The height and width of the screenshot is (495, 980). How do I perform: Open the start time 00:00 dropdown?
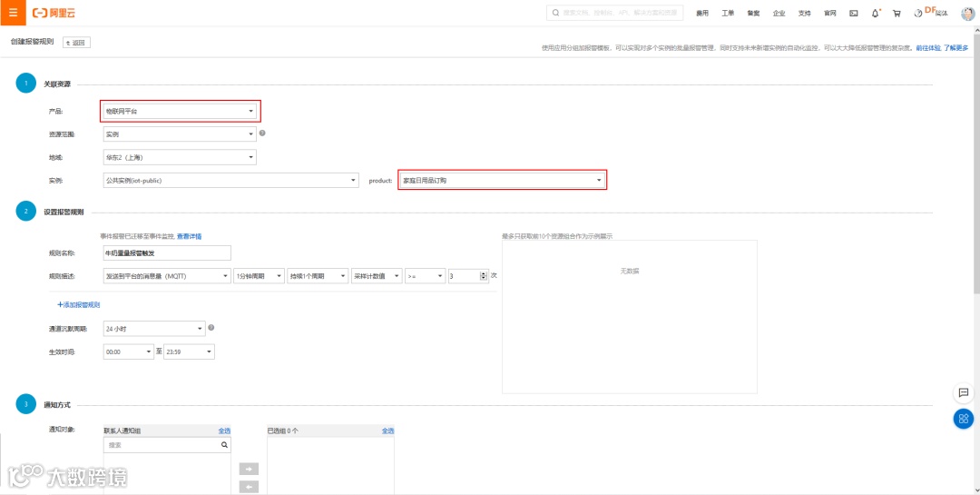pyautogui.click(x=128, y=351)
